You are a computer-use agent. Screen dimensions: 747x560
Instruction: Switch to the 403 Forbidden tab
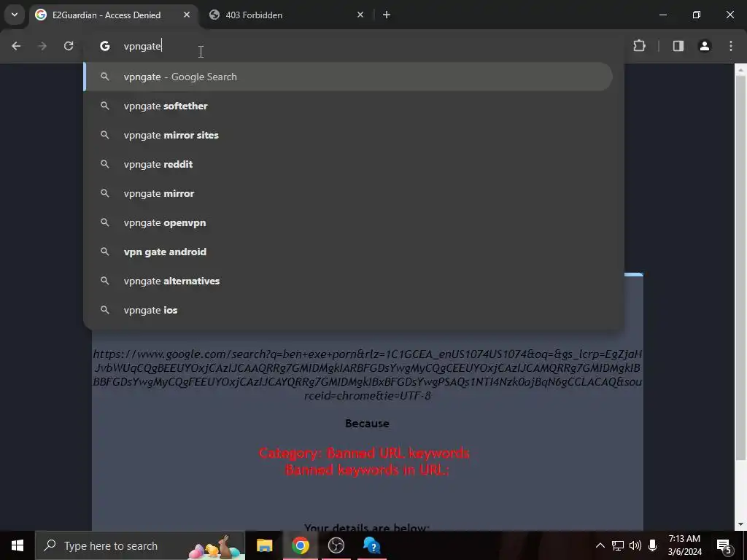click(286, 15)
